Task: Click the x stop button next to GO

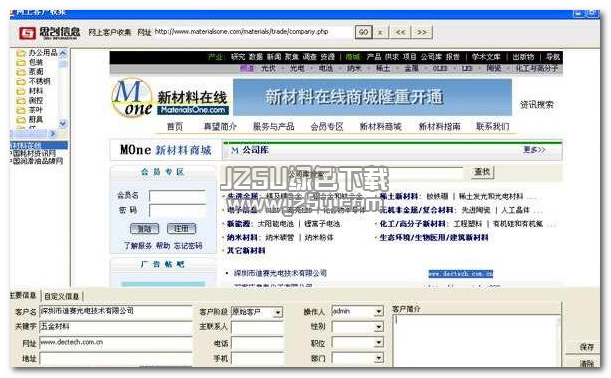Action: point(380,32)
